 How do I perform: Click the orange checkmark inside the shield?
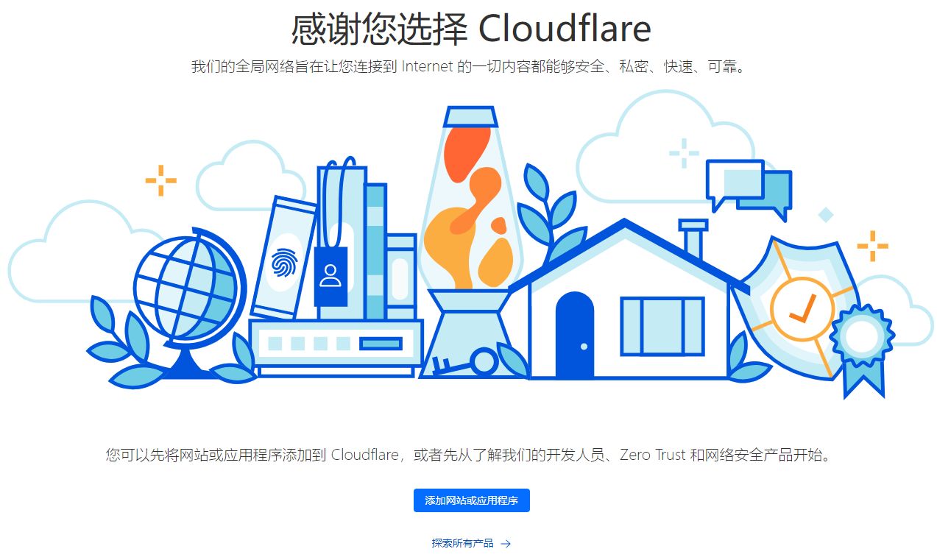tap(802, 309)
